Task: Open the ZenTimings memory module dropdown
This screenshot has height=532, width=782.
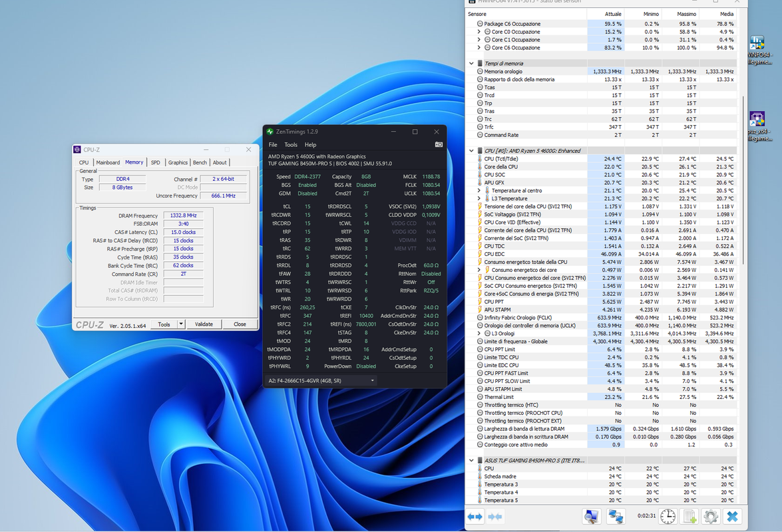Action: tap(320, 380)
